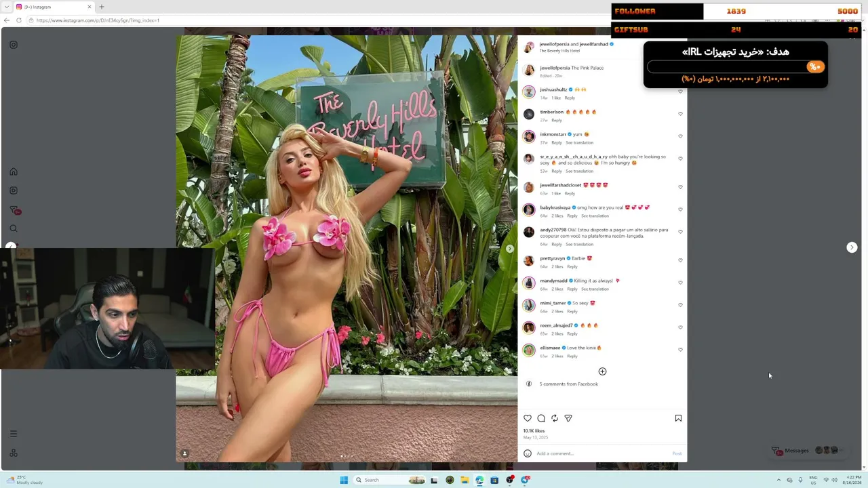Share post with the paper plane icon
Screen dimensions: 868x488
pos(568,418)
